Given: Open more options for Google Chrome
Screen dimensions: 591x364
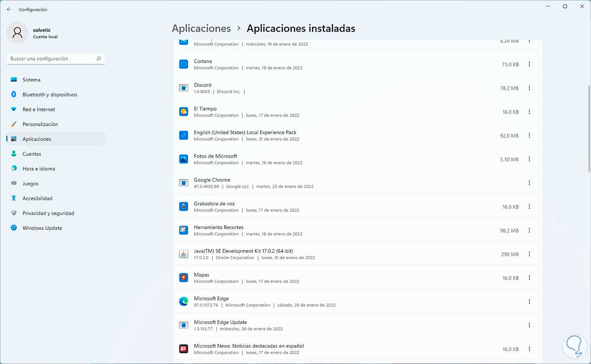Looking at the screenshot, I should tap(529, 183).
